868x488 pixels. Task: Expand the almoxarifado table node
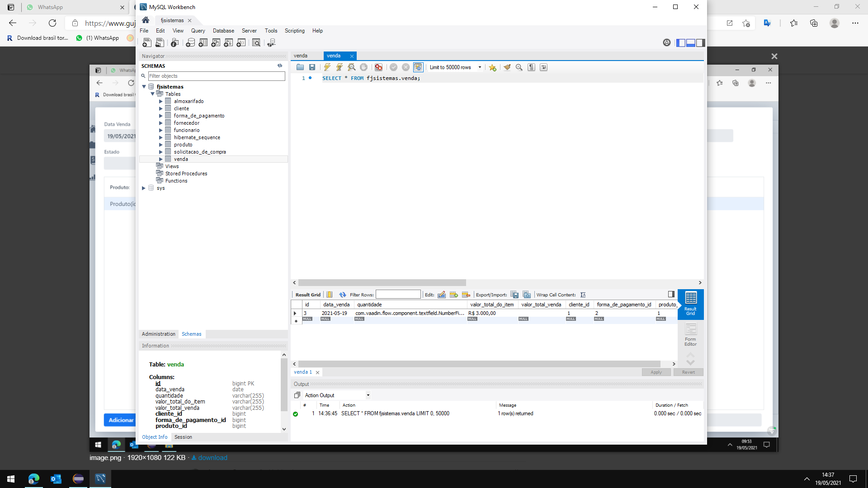160,101
